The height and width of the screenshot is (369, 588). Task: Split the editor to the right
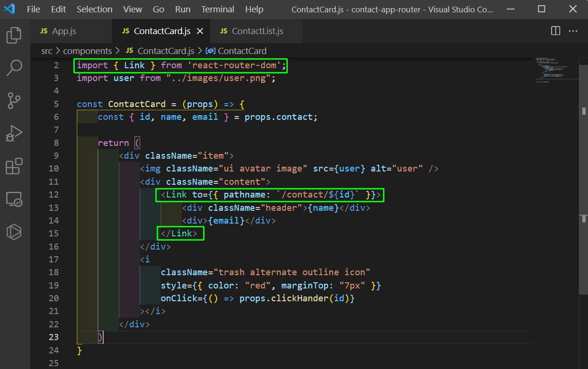click(555, 31)
